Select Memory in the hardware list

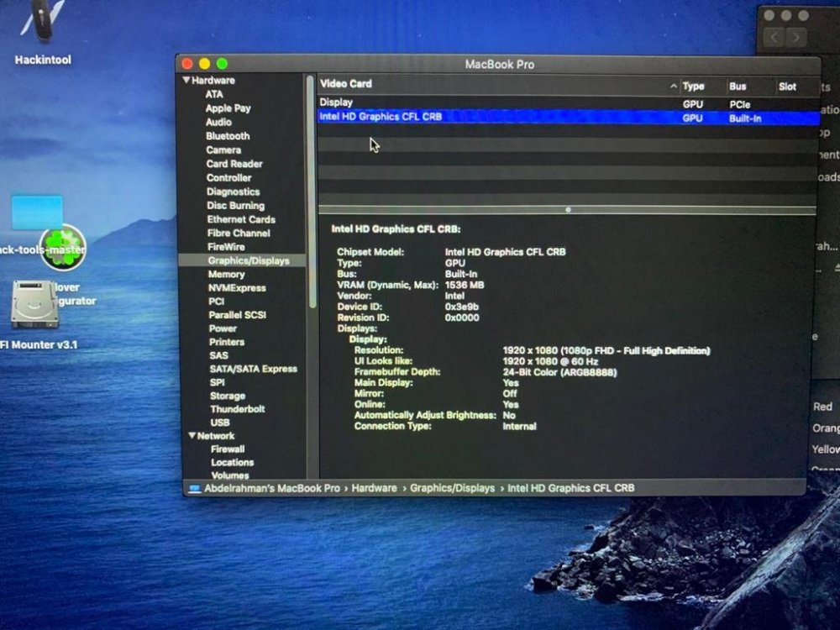click(x=226, y=275)
